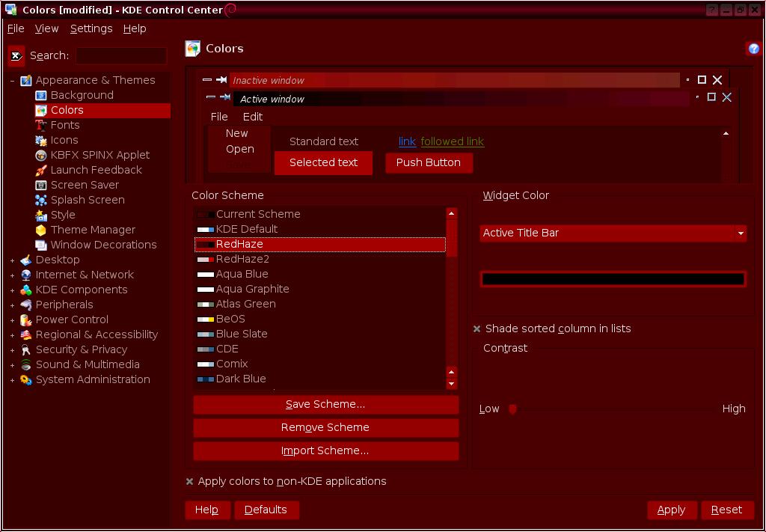The height and width of the screenshot is (532, 766).
Task: Expand the Sound & Multimedia branch
Action: 12,365
